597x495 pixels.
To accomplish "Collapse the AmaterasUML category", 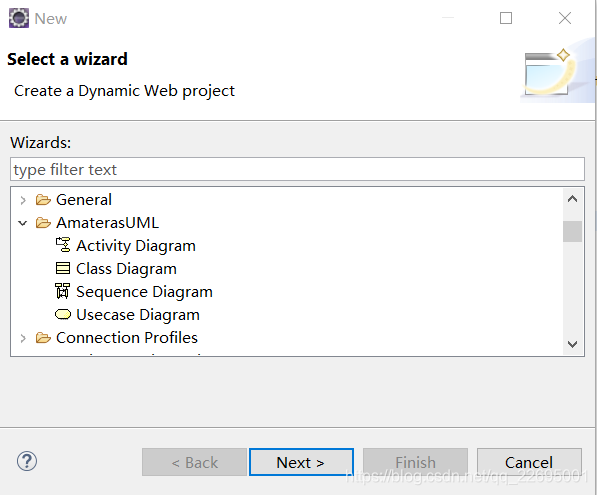I will coord(23,223).
